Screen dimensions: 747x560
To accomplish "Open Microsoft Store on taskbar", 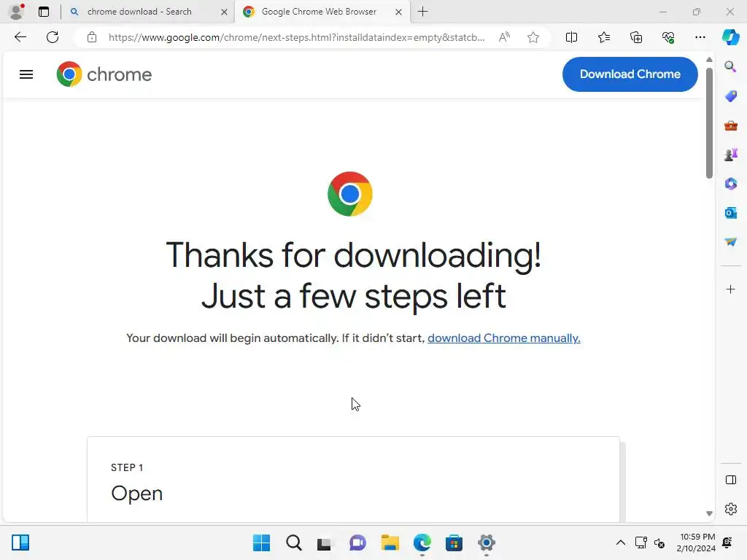I will pyautogui.click(x=454, y=542).
